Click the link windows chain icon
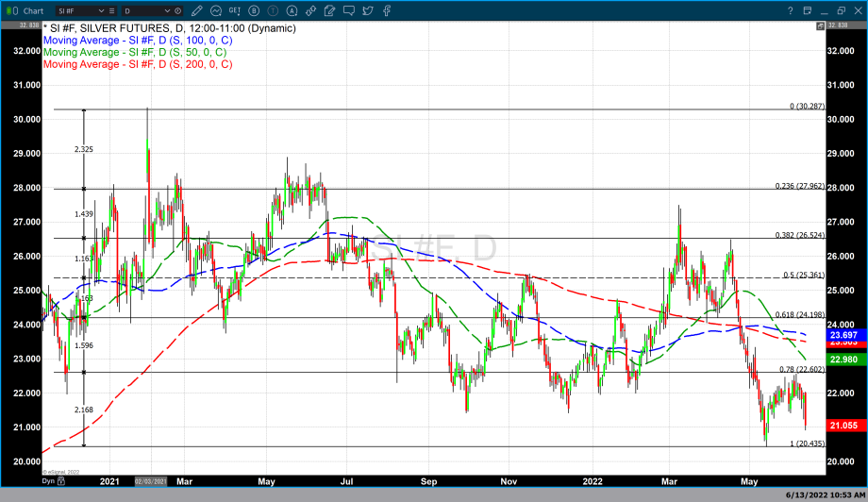868x502 pixels. (x=310, y=10)
